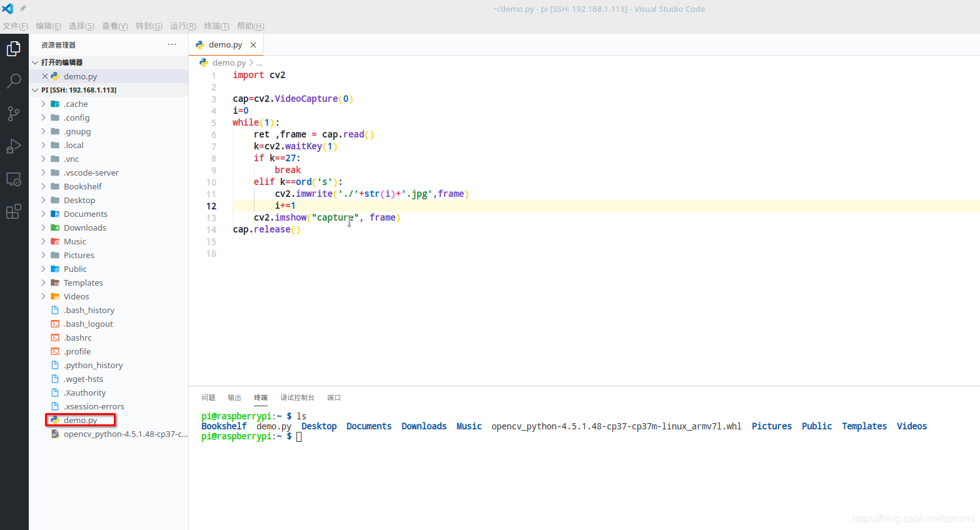The image size is (980, 530).
Task: Switch to the 问题 panel tab
Action: (208, 397)
